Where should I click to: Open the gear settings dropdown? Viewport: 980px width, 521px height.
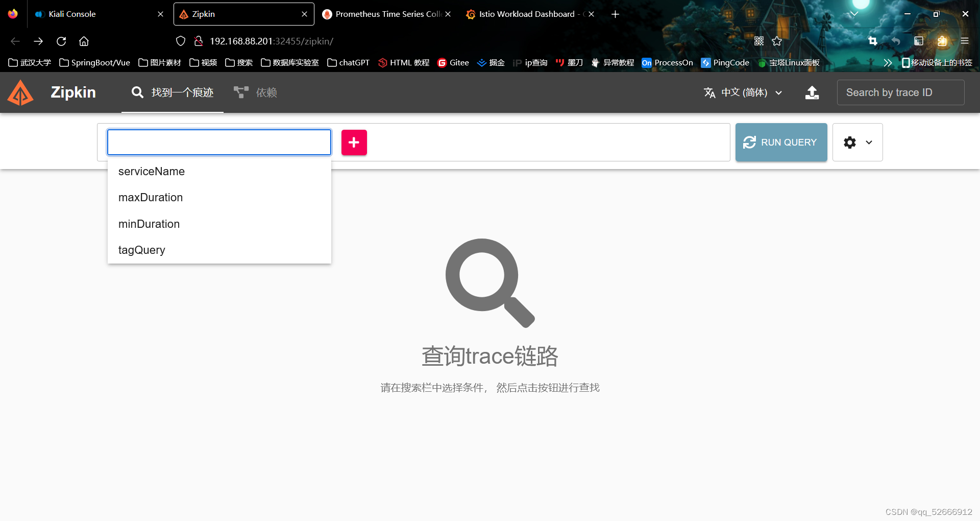tap(857, 143)
